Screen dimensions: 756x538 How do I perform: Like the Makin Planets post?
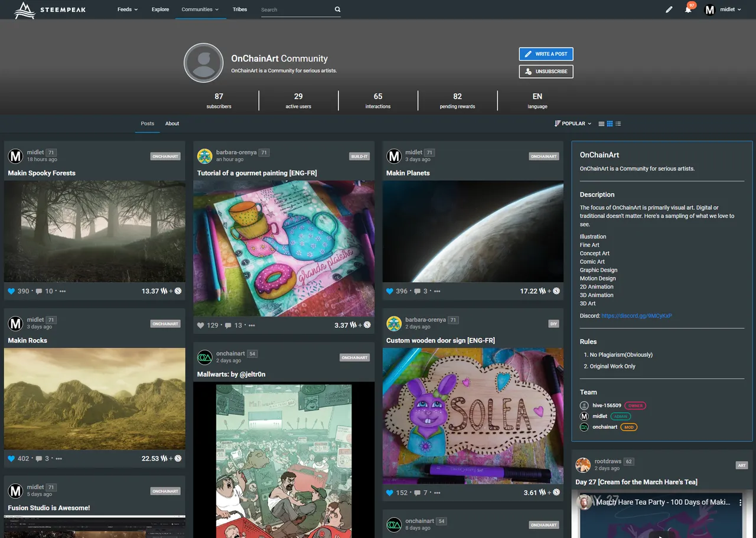[390, 291]
